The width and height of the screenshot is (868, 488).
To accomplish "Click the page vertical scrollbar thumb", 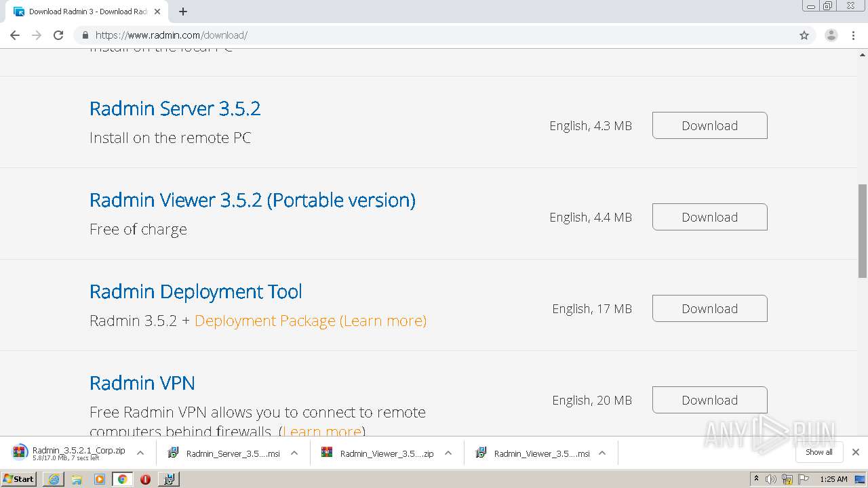I will tap(863, 230).
